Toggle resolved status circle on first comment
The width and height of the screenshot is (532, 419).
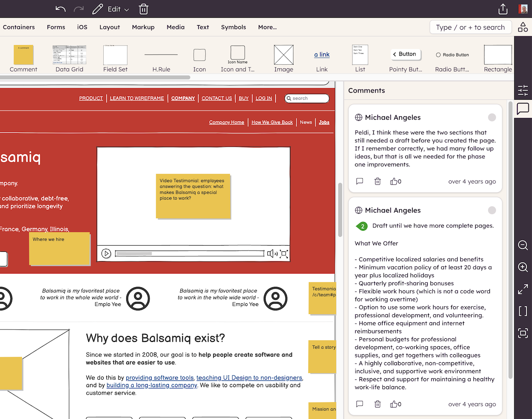tap(492, 117)
